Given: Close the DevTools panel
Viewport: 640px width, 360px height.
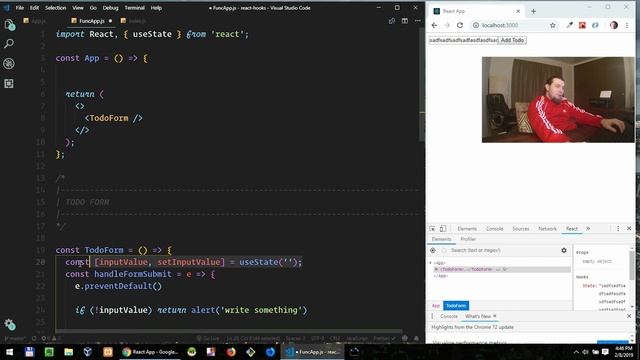Looking at the screenshot, I should coord(629,229).
